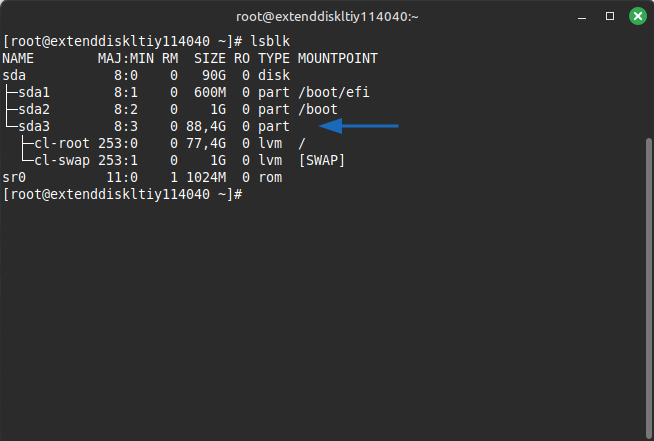Select the sda1 partition entry
This screenshot has width=654, height=441.
coord(32,92)
